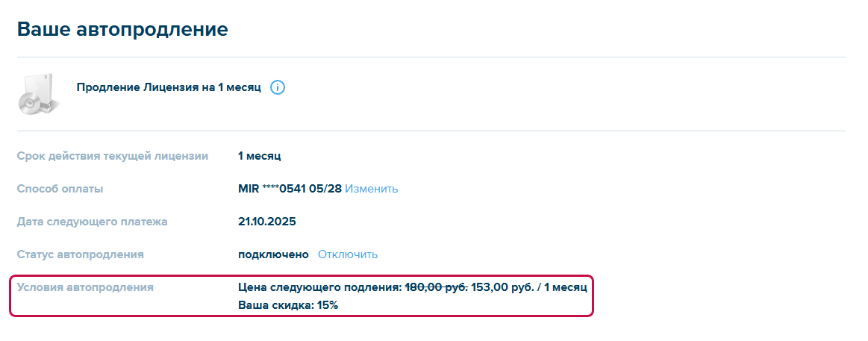Select the Продление Лицензия на 1 месяц title
This screenshot has height=341, width=868.
tap(169, 87)
